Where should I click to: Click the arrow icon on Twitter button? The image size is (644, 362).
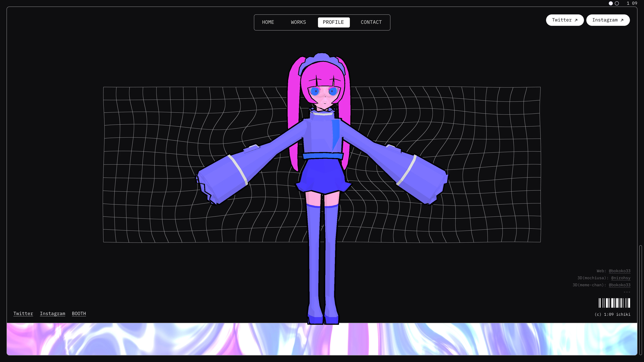576,20
